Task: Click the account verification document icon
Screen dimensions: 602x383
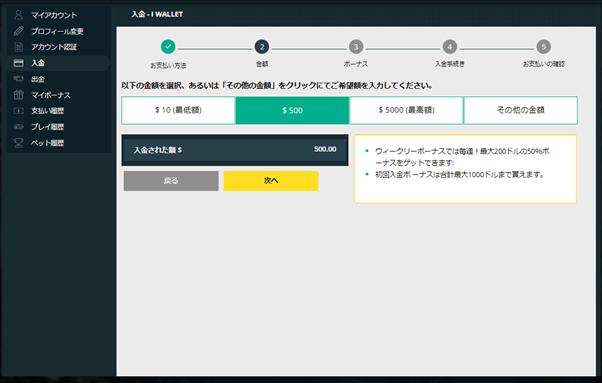Action: (18, 47)
